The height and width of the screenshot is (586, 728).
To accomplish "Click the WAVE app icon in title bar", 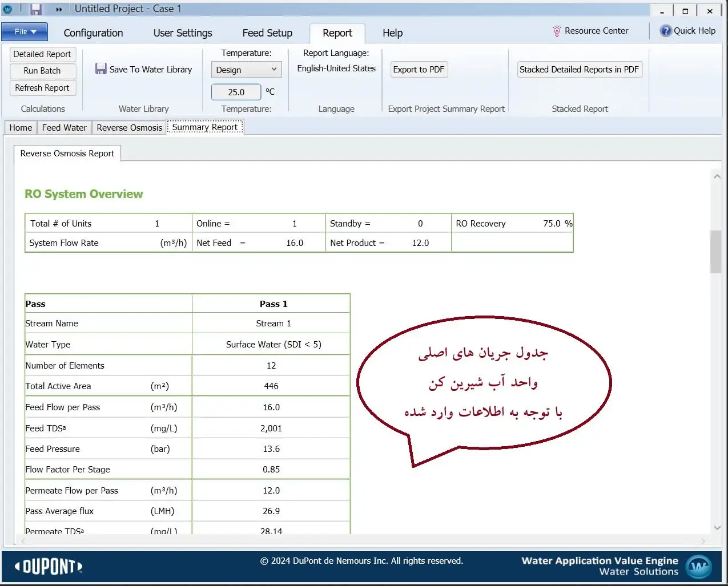I will tap(7, 9).
